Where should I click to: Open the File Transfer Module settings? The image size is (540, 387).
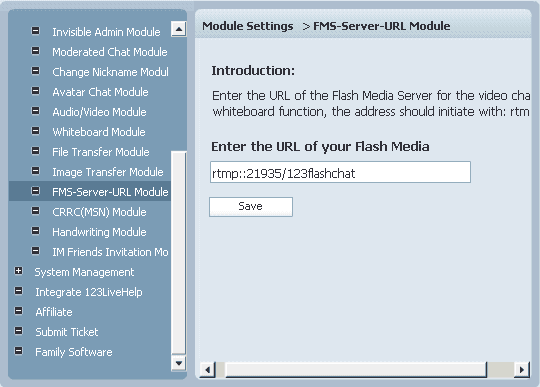click(x=101, y=152)
